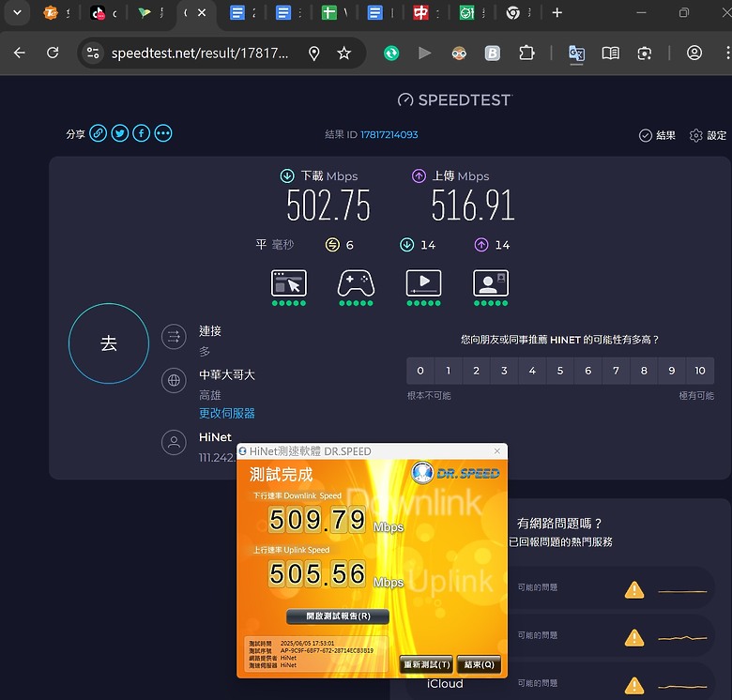The height and width of the screenshot is (700, 732).
Task: Click the B extension icon
Action: click(493, 53)
